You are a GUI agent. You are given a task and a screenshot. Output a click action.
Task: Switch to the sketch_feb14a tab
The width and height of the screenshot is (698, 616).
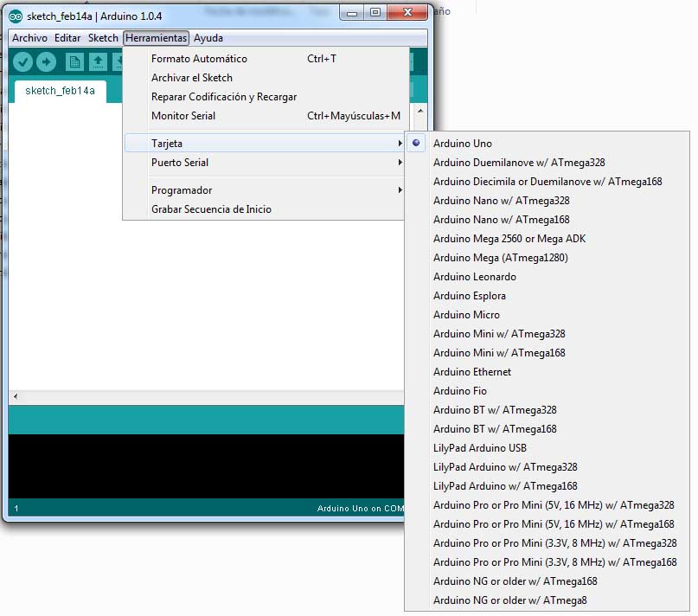60,92
